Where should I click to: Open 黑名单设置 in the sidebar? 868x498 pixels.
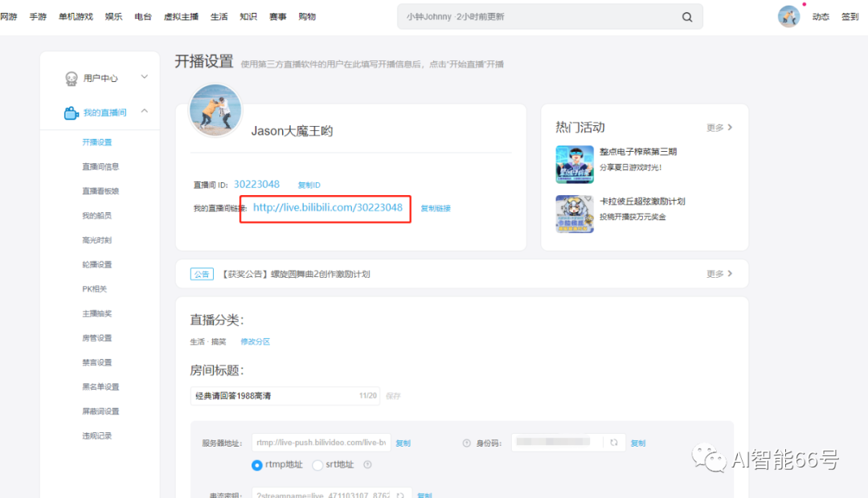100,387
